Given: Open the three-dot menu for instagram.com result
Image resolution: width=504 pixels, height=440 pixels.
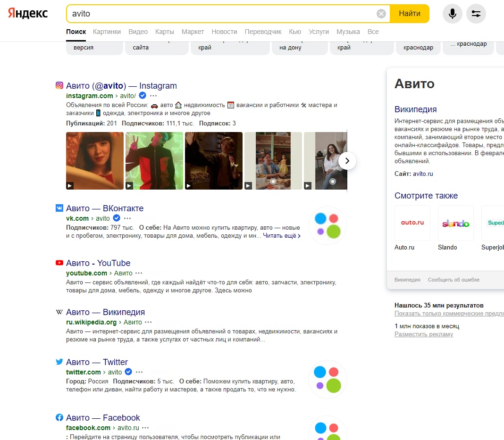Looking at the screenshot, I should point(153,96).
